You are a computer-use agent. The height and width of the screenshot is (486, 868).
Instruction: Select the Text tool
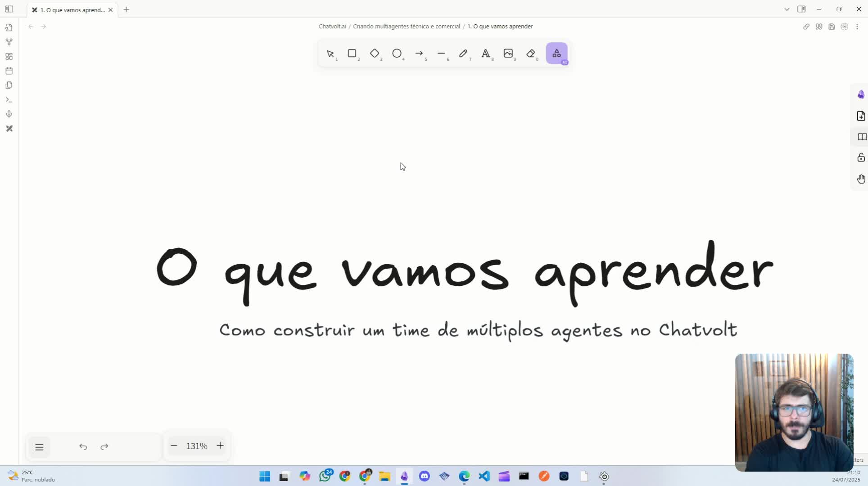coord(486,54)
